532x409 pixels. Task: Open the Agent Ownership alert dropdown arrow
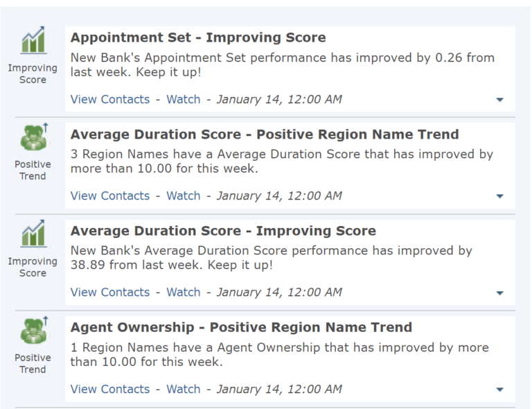click(x=499, y=390)
